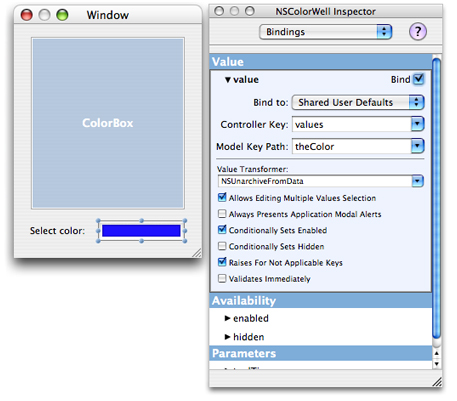
Task: Click the Value Transformer field NSUnarchiveFromData
Action: coord(315,181)
